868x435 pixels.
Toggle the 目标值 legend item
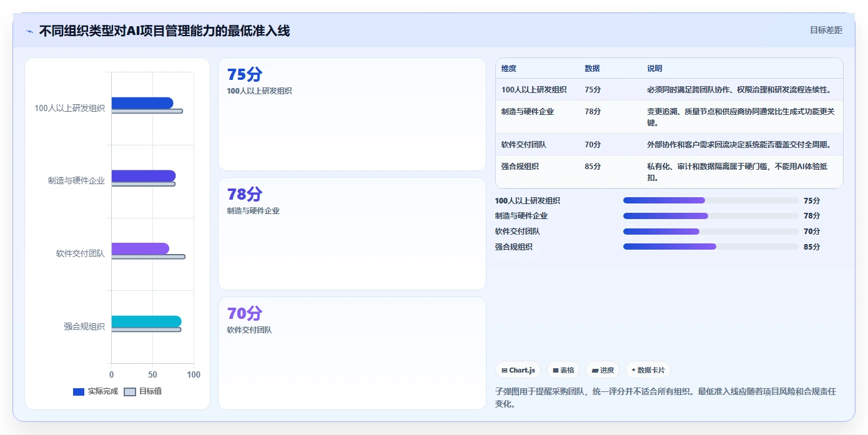[x=143, y=391]
